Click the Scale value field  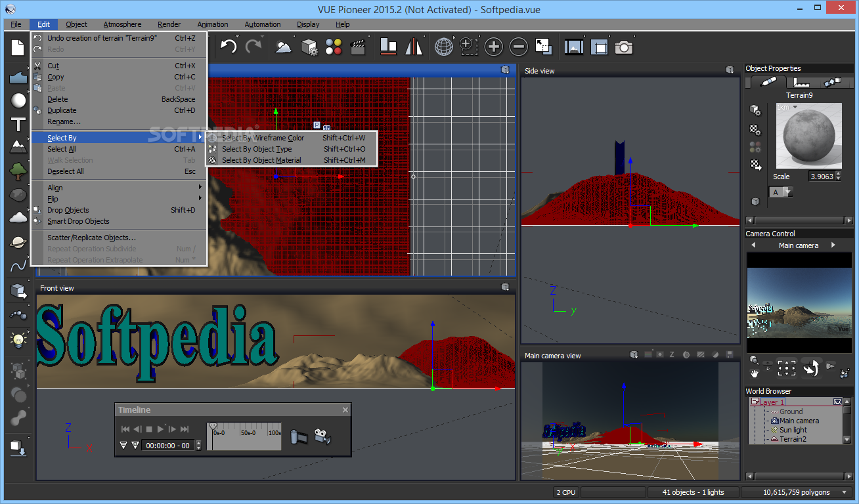pos(822,177)
